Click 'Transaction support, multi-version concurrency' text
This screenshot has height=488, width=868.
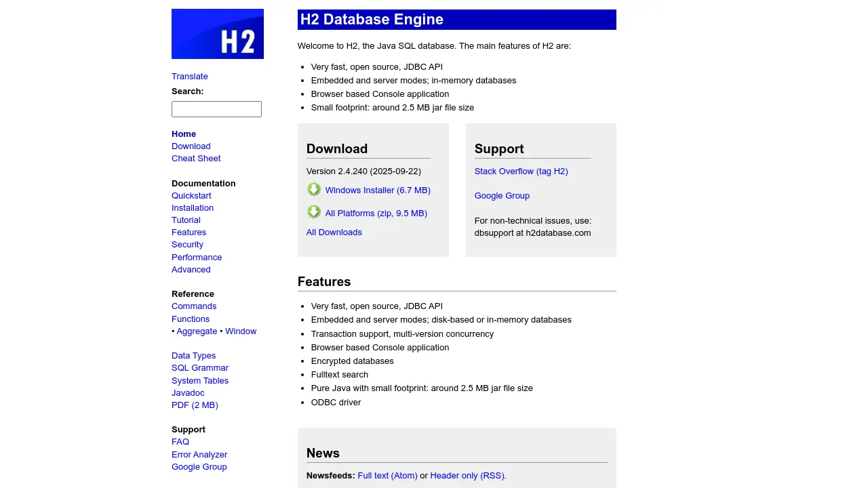[403, 334]
